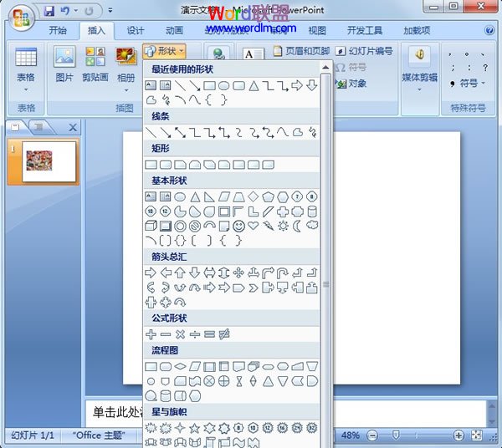Insert a picture with 图片 icon

64,57
